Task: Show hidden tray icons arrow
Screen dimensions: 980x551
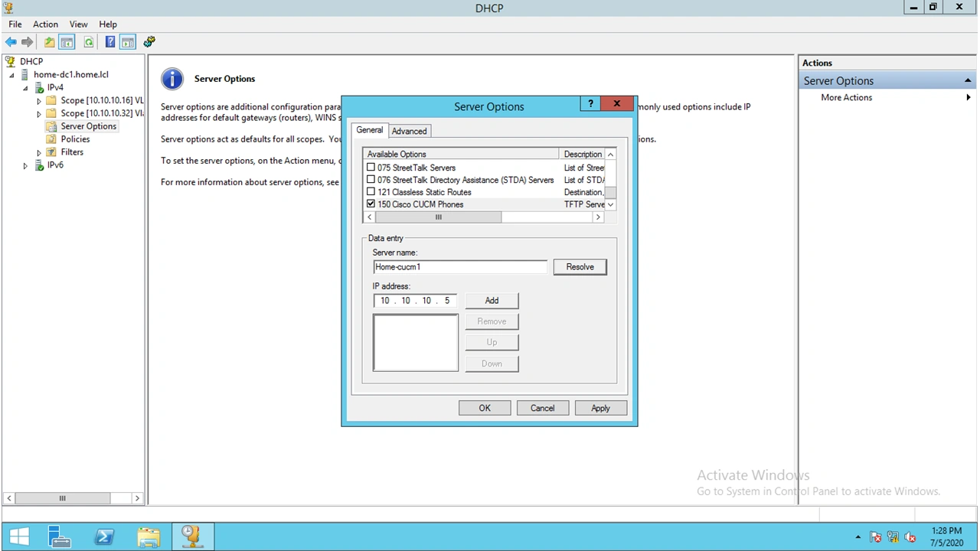Action: tap(857, 537)
